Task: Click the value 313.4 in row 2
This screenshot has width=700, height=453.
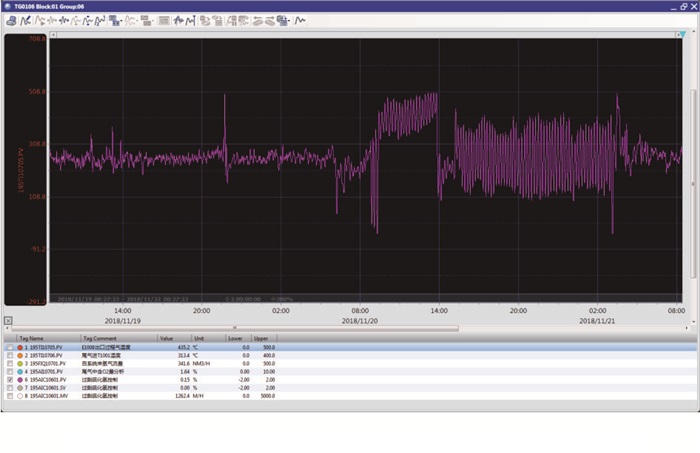Action: [x=183, y=355]
